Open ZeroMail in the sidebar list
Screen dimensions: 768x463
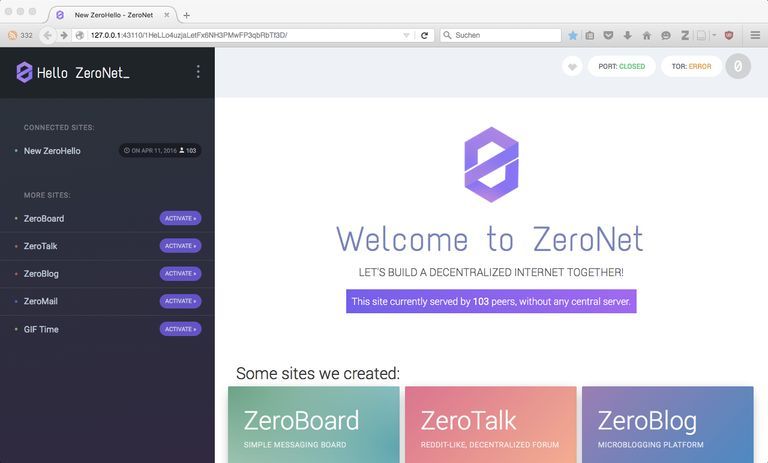[x=41, y=301]
